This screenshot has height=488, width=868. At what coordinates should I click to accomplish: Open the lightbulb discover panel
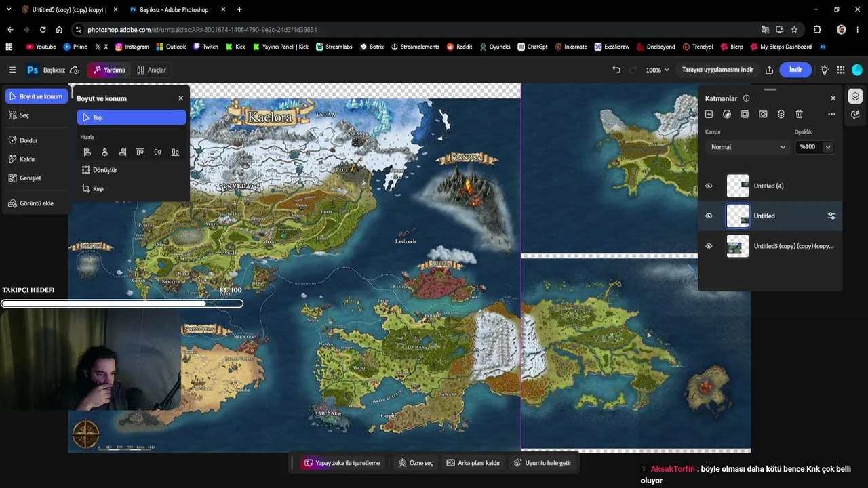825,70
